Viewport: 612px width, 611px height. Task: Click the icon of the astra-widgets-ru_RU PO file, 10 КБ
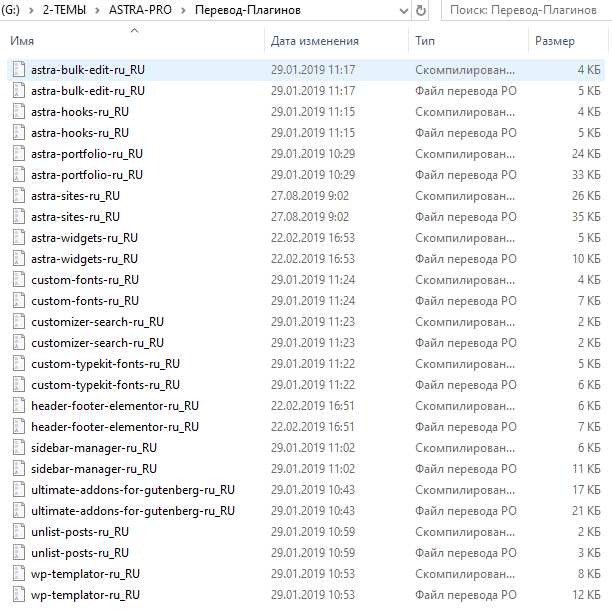coord(19,259)
